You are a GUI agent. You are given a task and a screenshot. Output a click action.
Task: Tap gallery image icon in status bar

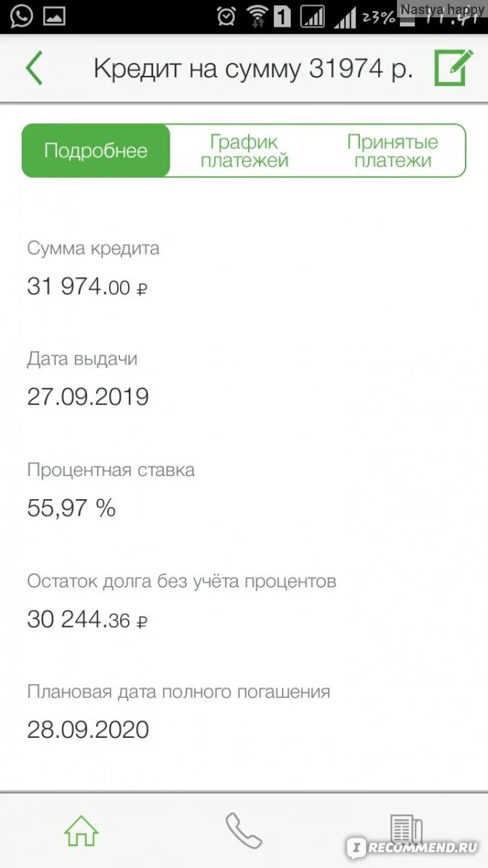click(x=54, y=16)
